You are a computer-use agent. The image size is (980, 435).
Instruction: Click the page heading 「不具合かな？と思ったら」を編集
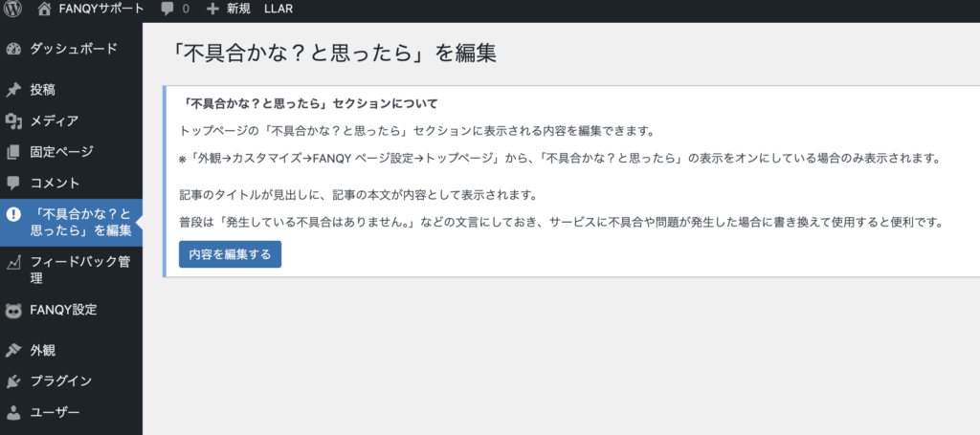(x=330, y=53)
